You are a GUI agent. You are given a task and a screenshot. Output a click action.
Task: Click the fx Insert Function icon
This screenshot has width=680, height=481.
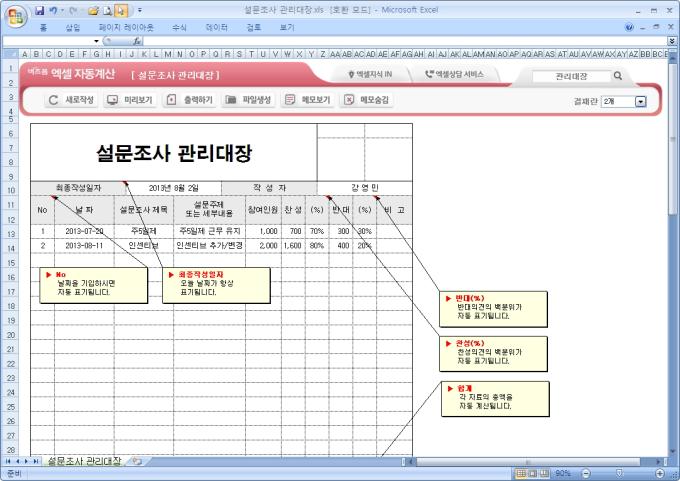[137, 41]
